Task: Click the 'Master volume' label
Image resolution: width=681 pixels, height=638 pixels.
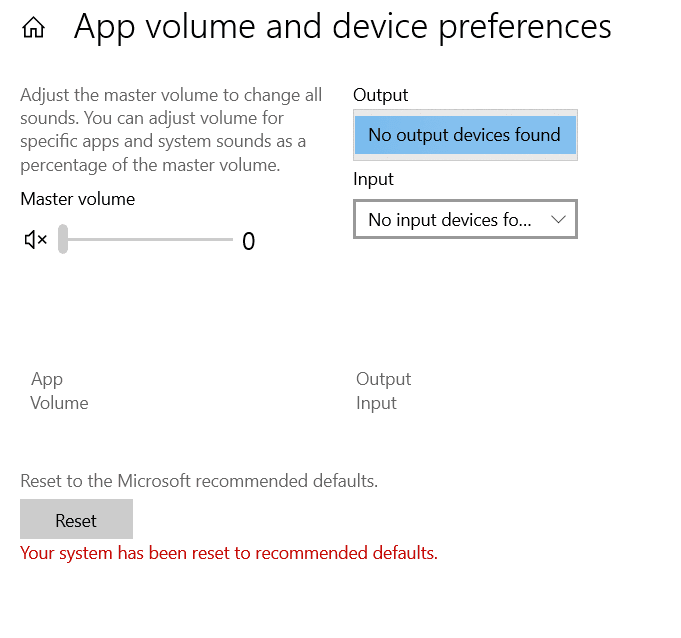Action: tap(77, 199)
